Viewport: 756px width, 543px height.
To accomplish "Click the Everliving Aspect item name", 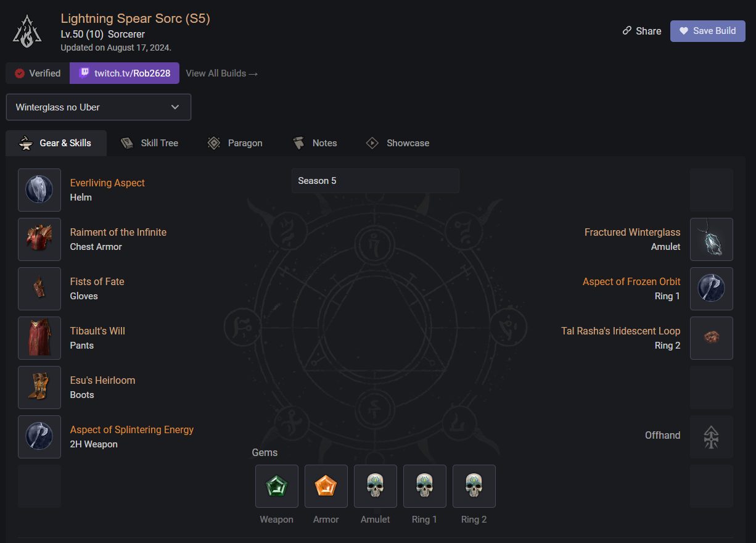I will (107, 183).
